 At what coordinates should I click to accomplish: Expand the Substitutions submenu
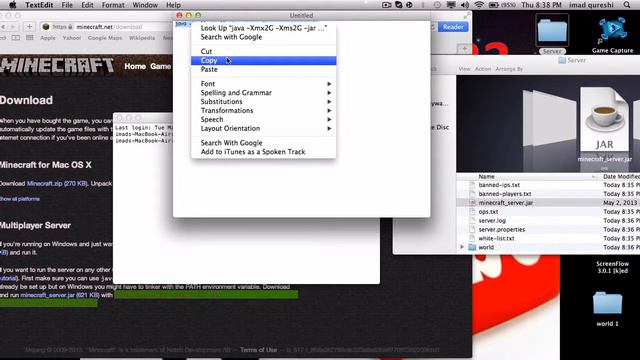[263, 102]
